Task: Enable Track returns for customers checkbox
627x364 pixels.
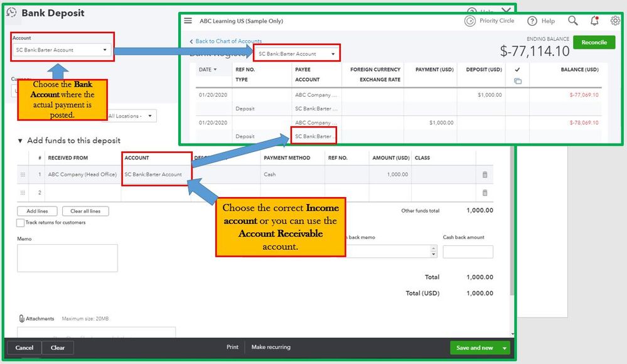Action: pyautogui.click(x=20, y=223)
